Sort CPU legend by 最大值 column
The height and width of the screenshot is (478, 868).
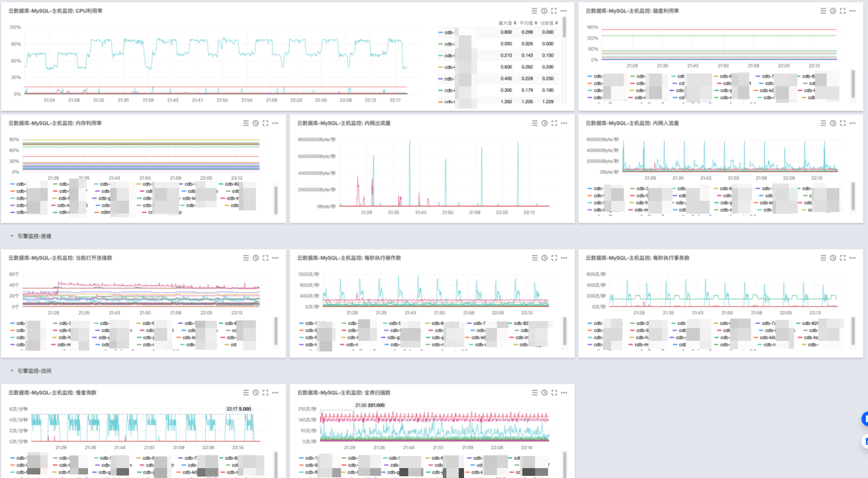[508, 23]
